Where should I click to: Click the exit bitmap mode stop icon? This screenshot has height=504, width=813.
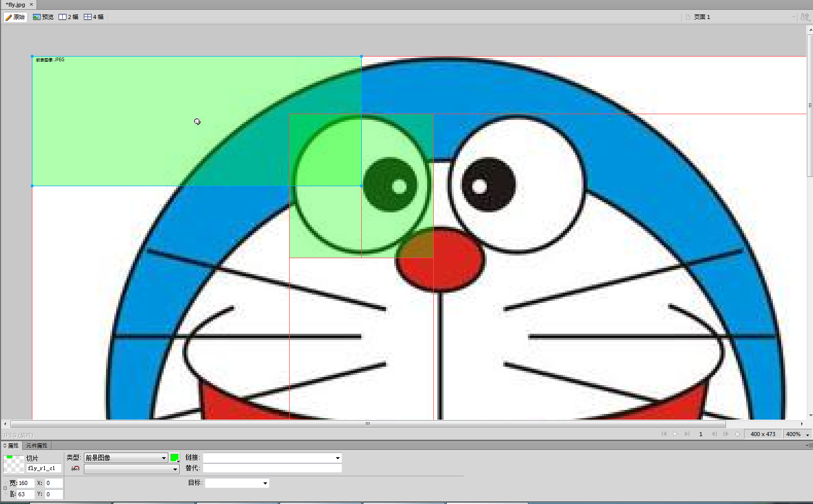click(737, 434)
